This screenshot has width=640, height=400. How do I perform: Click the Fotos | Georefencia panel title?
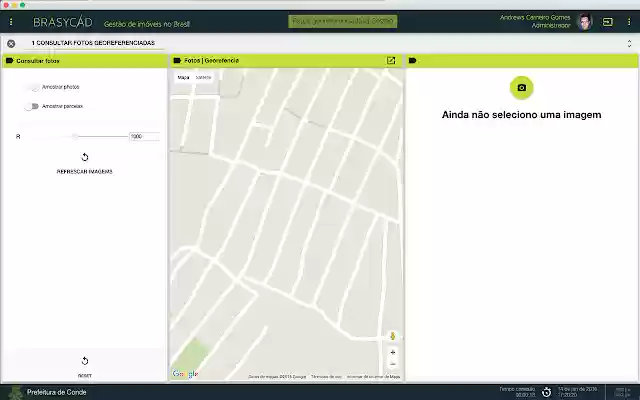click(x=211, y=60)
